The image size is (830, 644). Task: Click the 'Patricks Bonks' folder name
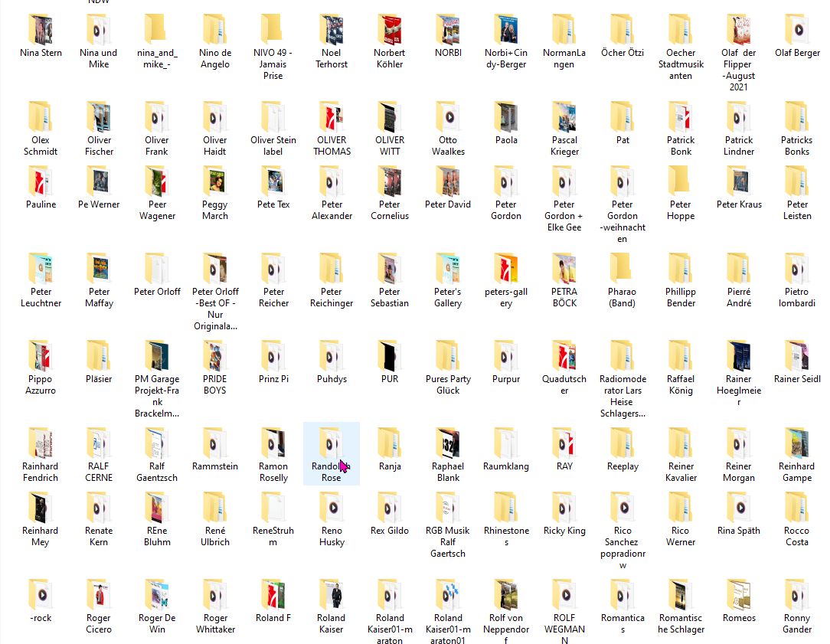797,146
